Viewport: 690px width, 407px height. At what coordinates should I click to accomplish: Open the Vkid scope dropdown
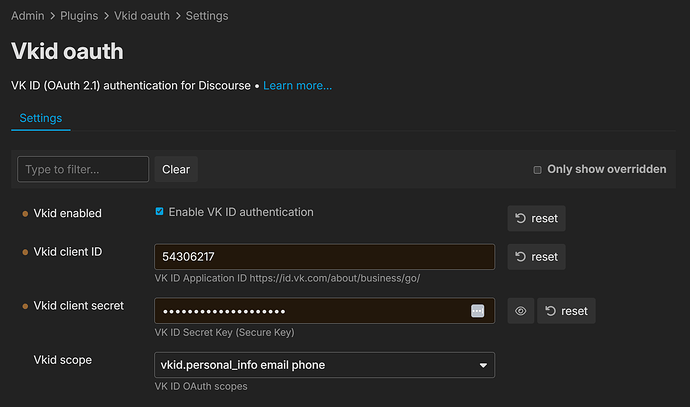(x=325, y=365)
